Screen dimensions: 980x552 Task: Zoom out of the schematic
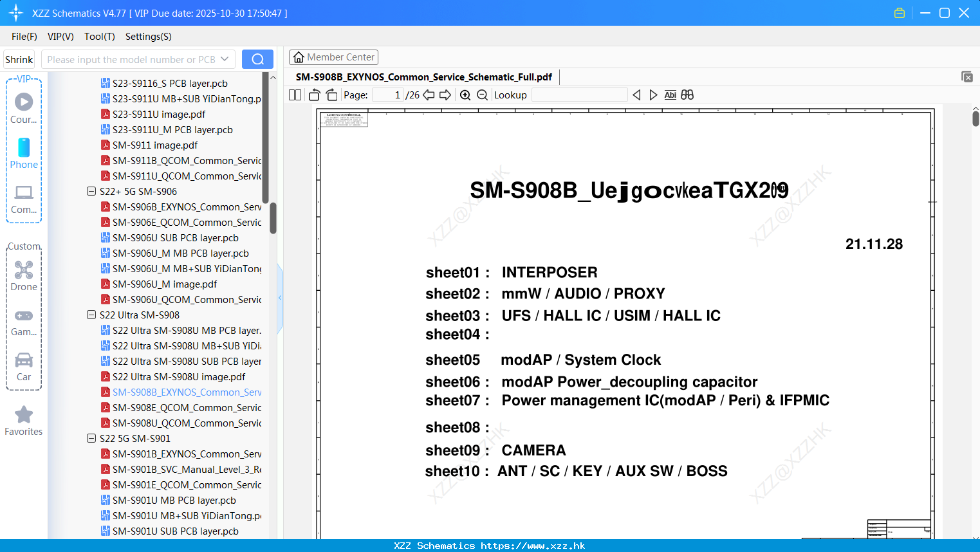point(482,95)
